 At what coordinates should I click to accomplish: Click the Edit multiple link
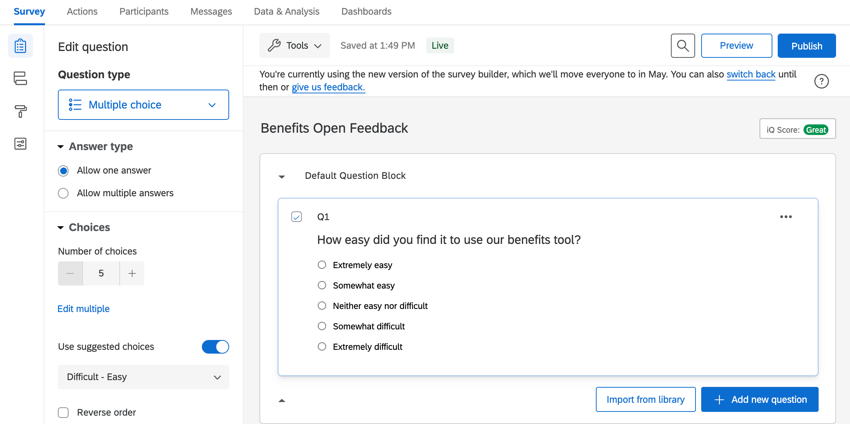(84, 309)
